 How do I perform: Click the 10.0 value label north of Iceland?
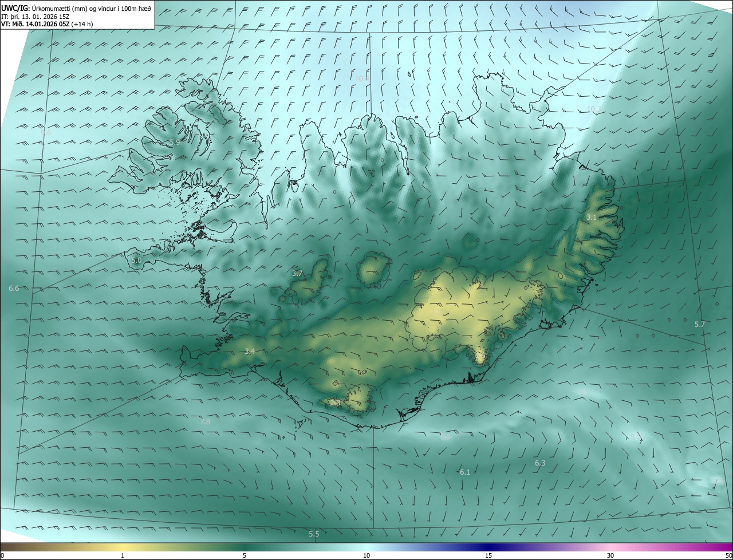tap(362, 78)
